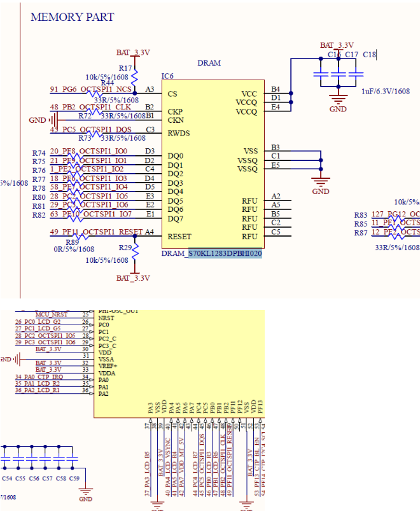Click the R77 resistor label
420x511 pixels.
coord(39,179)
